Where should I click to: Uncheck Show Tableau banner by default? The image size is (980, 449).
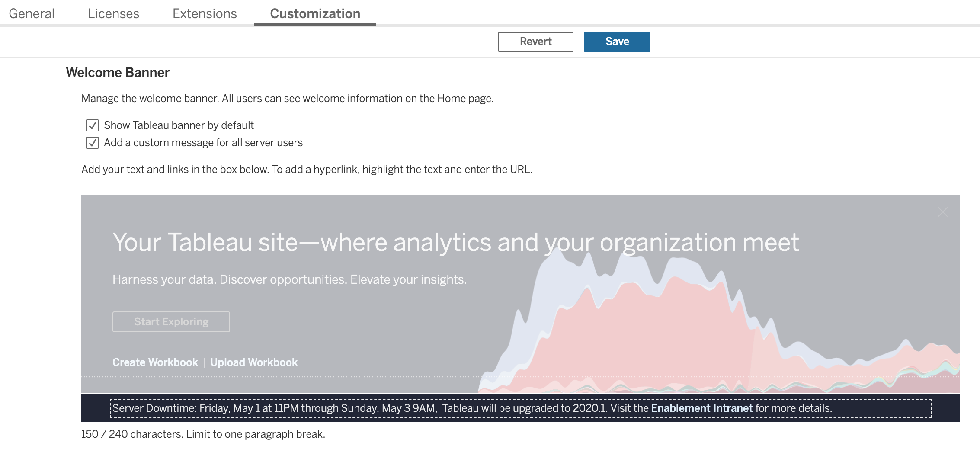tap(93, 125)
